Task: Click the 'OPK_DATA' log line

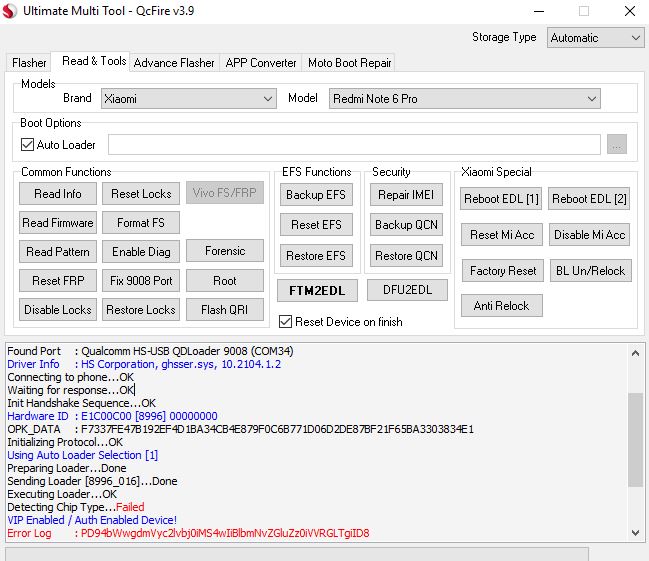Action: tap(240, 429)
